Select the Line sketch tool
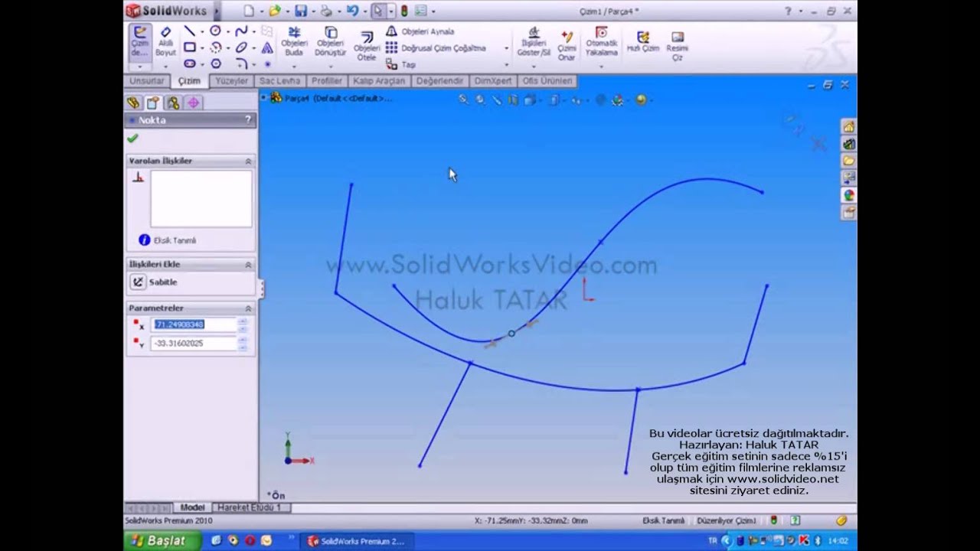 (x=189, y=31)
